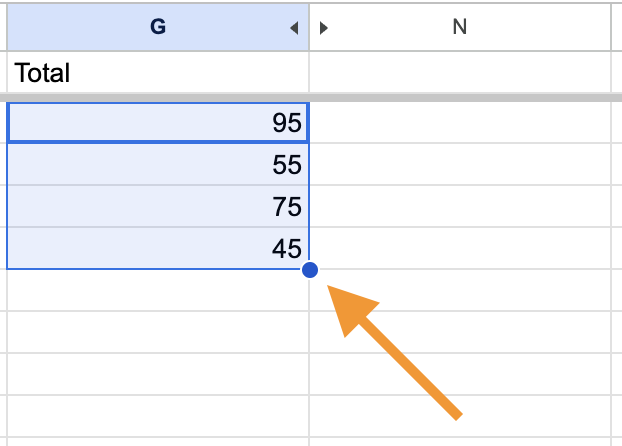Select the empty column G cell two rows below 45
This screenshot has width=622, height=446.
click(157, 331)
